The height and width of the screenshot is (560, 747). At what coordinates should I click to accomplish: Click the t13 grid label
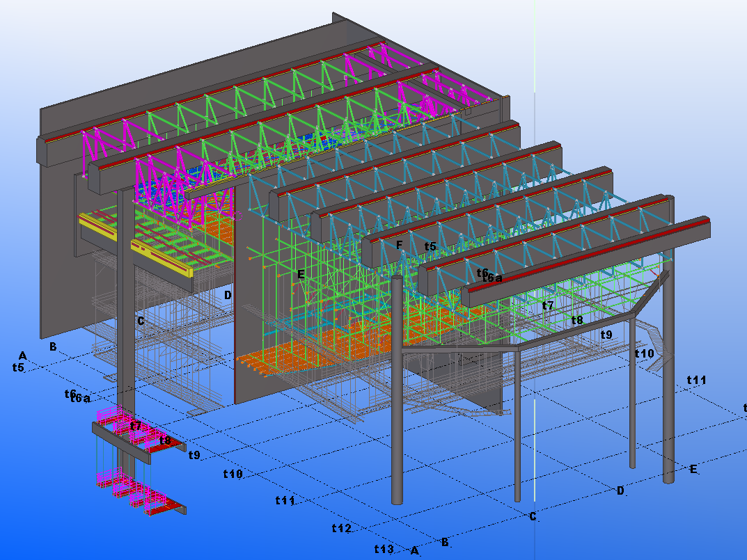click(x=384, y=549)
